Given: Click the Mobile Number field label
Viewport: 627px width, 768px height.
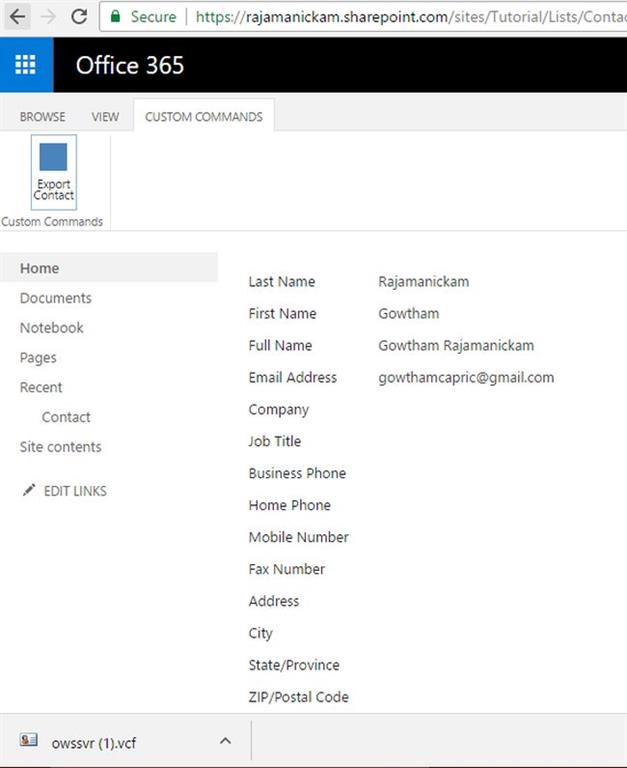Looking at the screenshot, I should [x=299, y=537].
